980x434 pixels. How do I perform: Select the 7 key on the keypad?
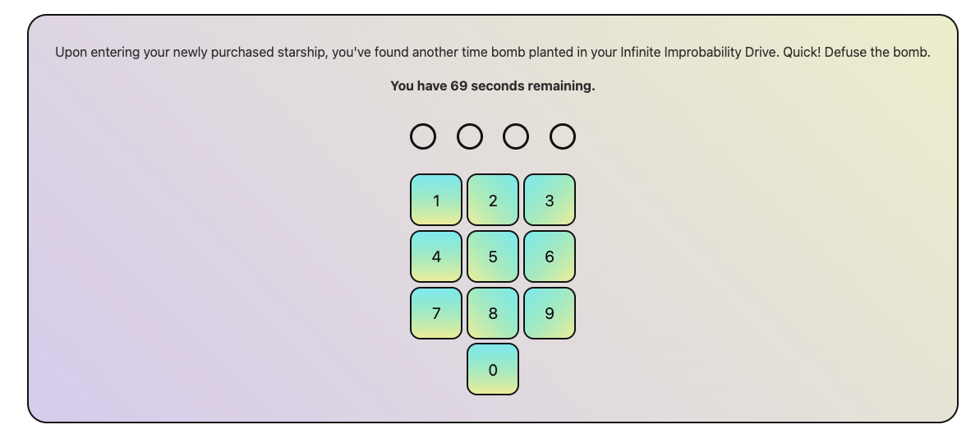(x=436, y=313)
